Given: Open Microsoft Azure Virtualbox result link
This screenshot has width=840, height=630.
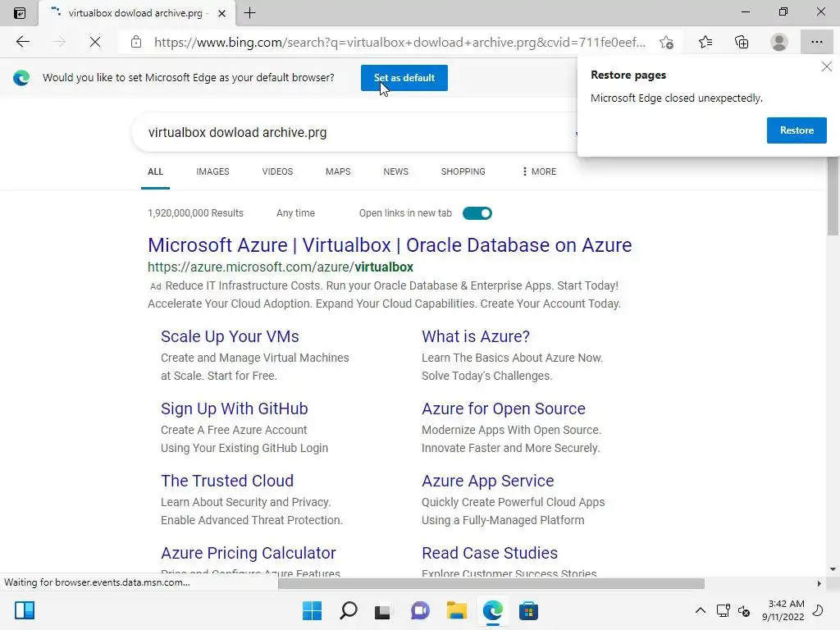Looking at the screenshot, I should (390, 244).
